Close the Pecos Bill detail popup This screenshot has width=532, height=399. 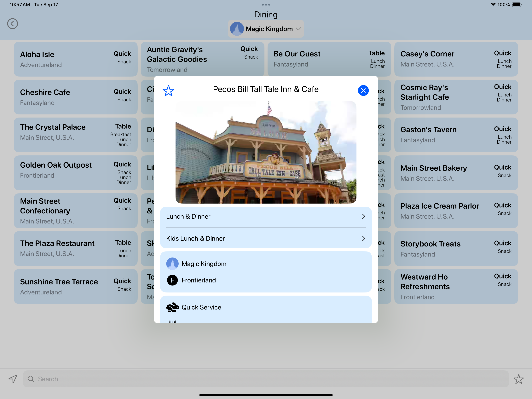tap(363, 90)
